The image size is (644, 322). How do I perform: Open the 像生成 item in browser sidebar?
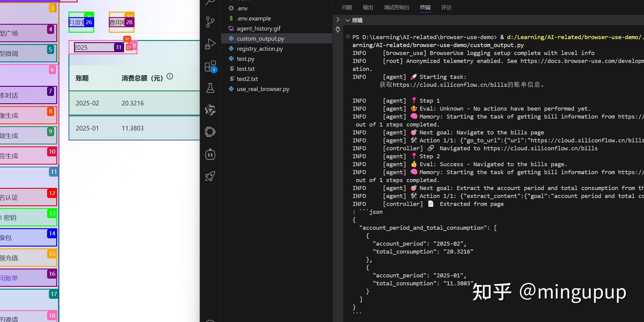pyautogui.click(x=28, y=115)
